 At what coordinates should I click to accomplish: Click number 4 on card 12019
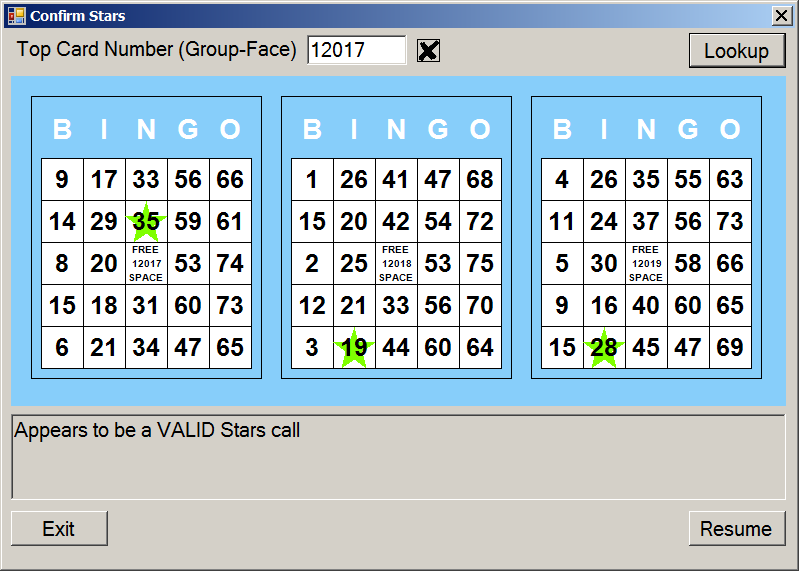(562, 180)
